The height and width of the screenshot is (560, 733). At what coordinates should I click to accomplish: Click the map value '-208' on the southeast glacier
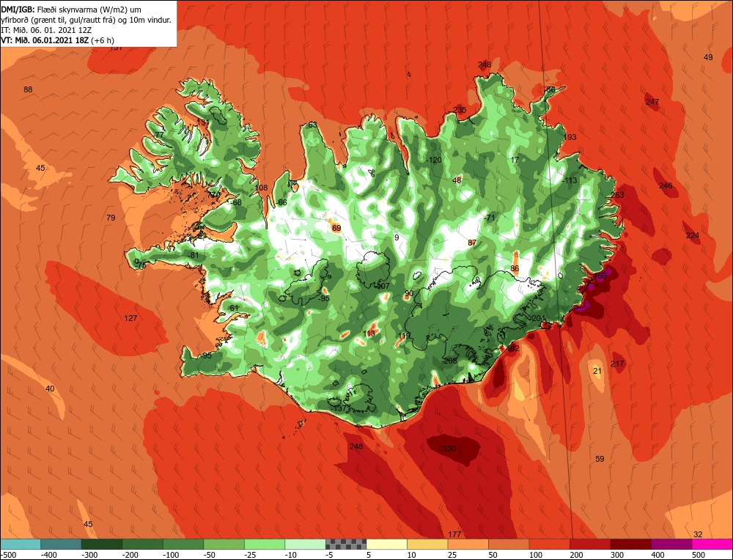click(x=449, y=361)
